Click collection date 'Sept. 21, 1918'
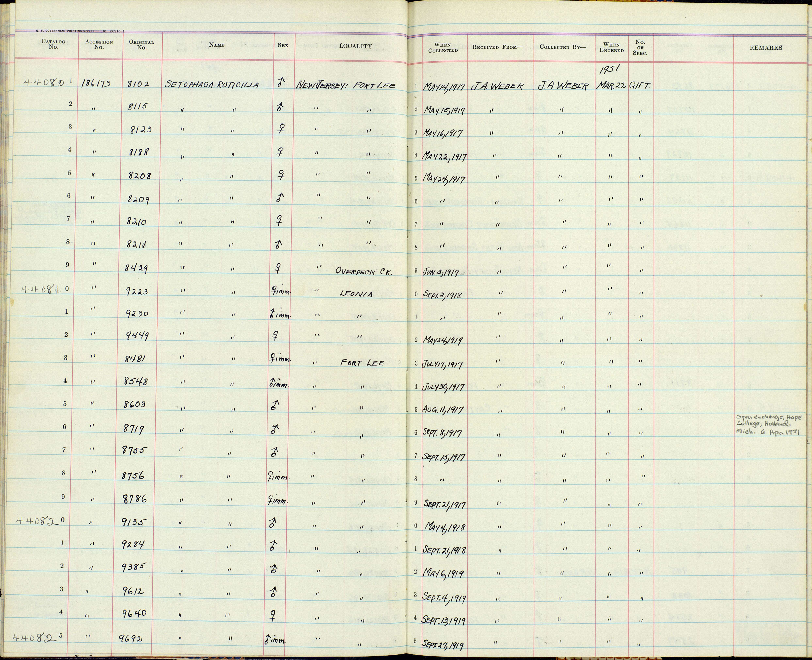This screenshot has height=660, width=812. coord(445,550)
